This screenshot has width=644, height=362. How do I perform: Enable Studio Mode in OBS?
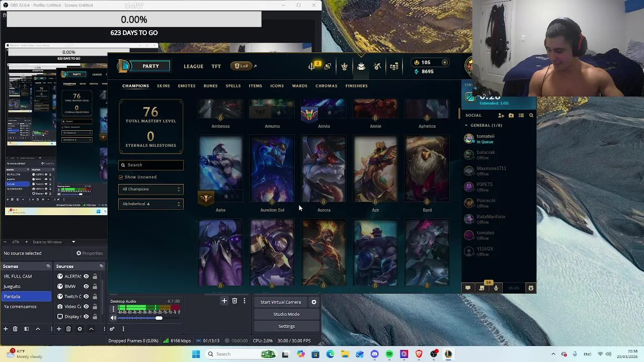point(286,314)
